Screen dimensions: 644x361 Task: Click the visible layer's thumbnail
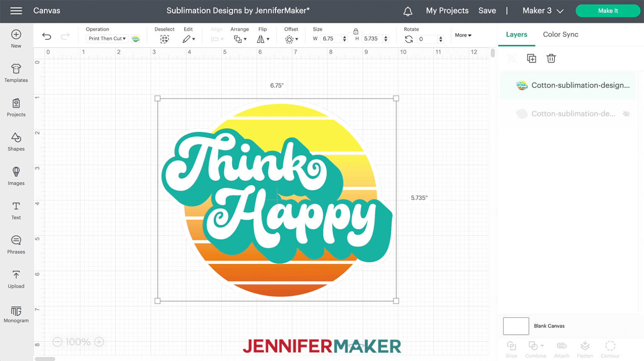coord(522,85)
